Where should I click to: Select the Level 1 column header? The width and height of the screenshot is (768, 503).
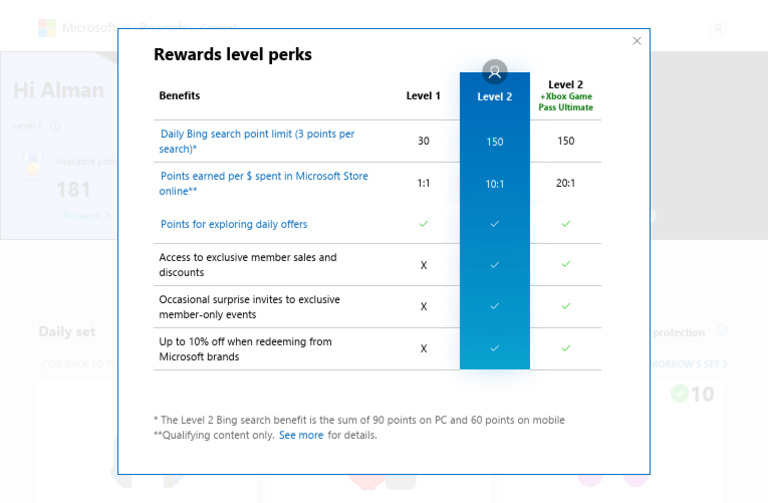(x=423, y=96)
